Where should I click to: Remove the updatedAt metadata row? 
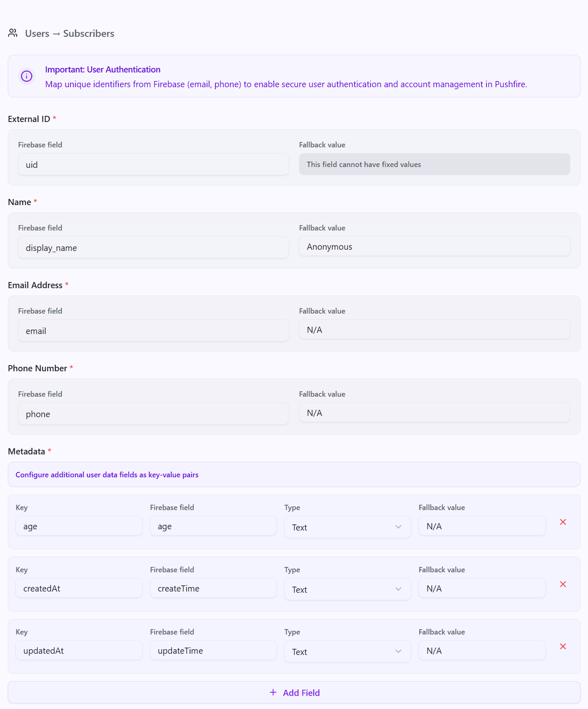[x=563, y=646]
